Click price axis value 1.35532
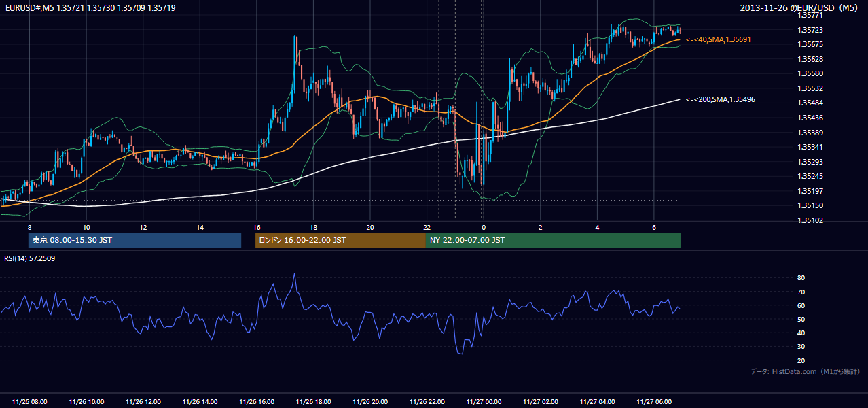This screenshot has height=408, width=868. coord(809,88)
